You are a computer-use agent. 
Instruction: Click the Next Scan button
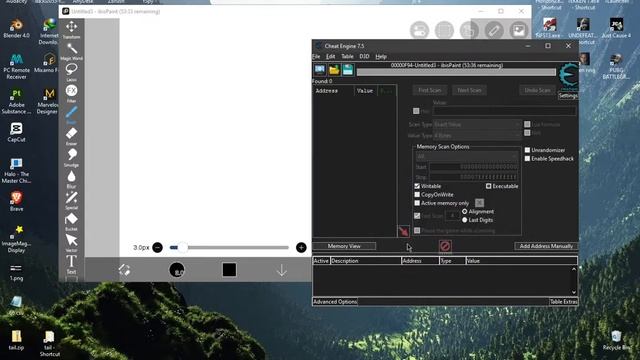pyautogui.click(x=469, y=90)
